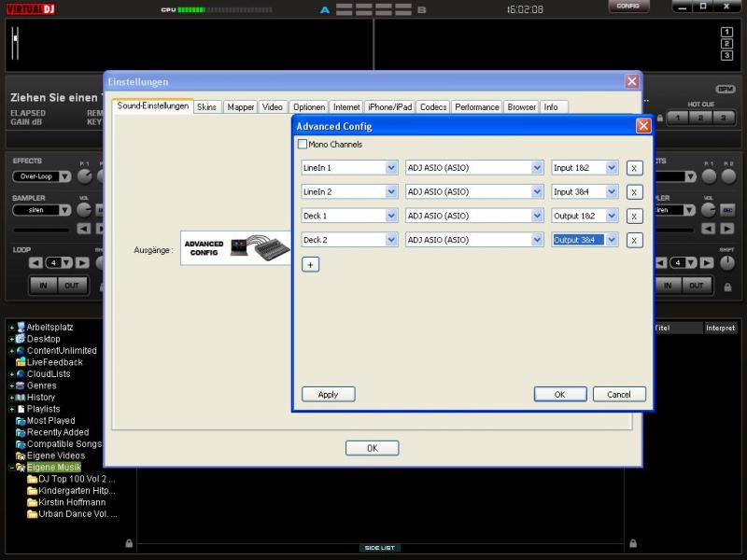Screen dimensions: 747x560
Task: Open the CONFIG button in VirtualDJ
Action: pyautogui.click(x=628, y=7)
